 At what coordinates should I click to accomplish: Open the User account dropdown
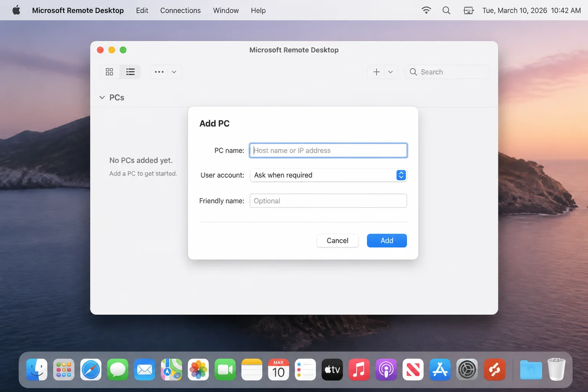tap(328, 175)
